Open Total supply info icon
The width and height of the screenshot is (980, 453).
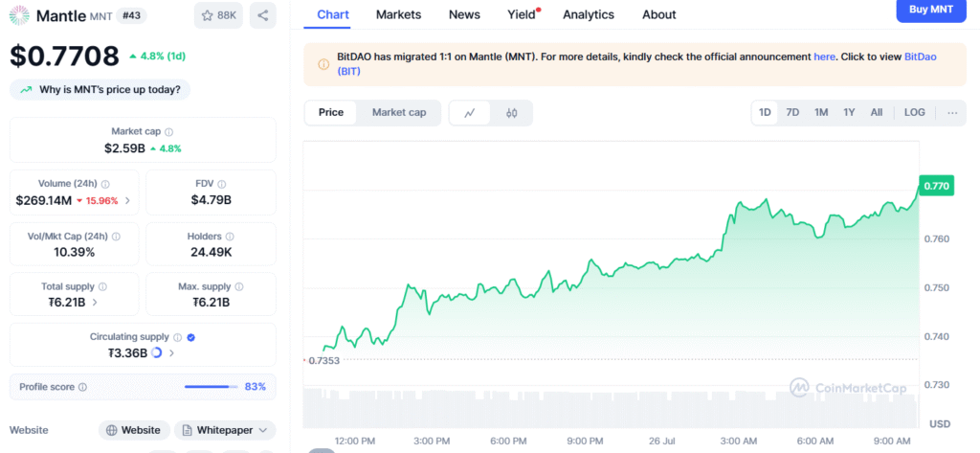coord(102,286)
